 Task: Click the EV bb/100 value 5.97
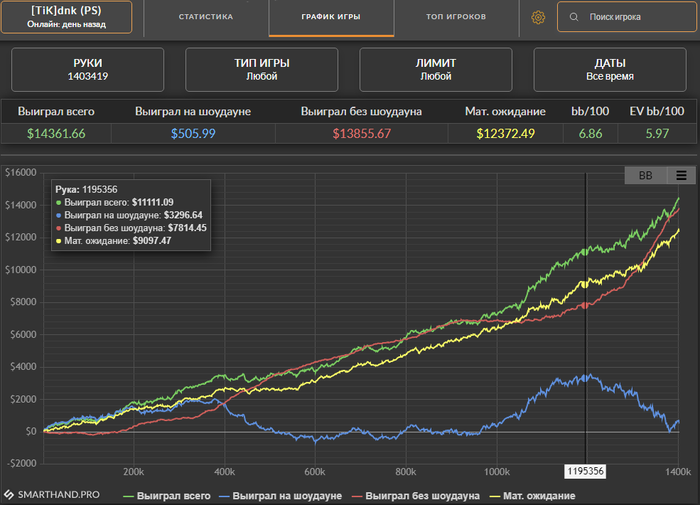(657, 134)
